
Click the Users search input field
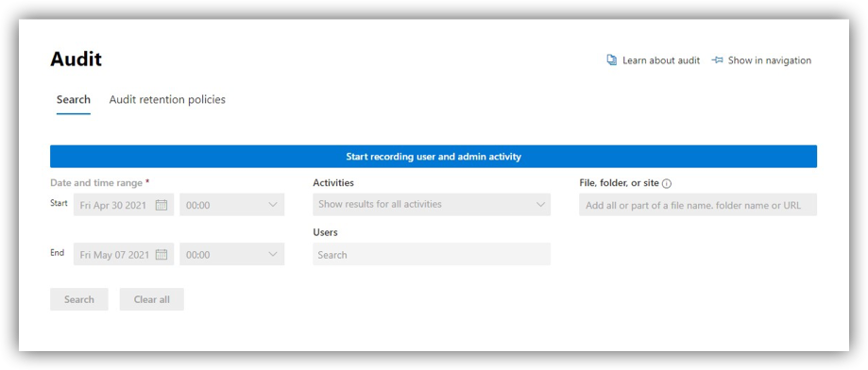pos(432,255)
